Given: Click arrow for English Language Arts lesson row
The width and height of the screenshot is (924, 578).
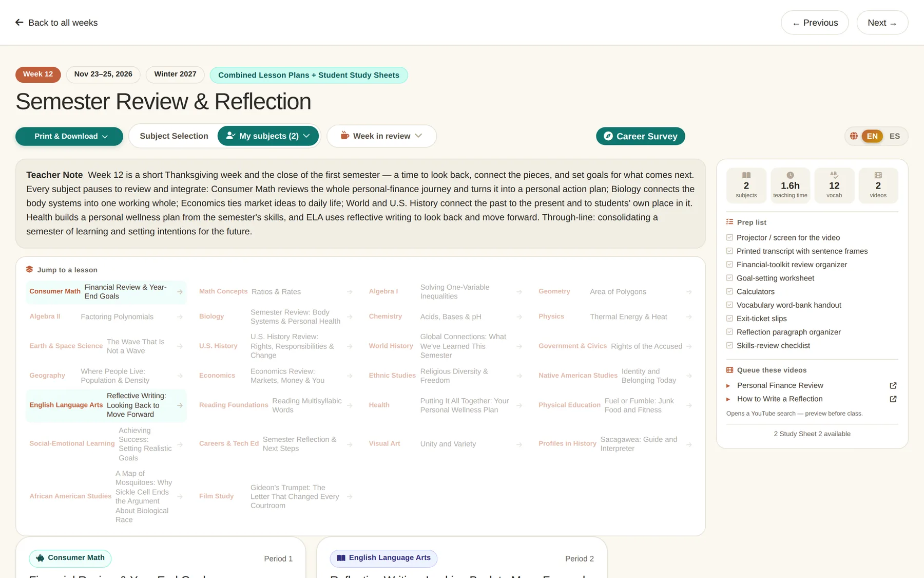Looking at the screenshot, I should pos(180,405).
